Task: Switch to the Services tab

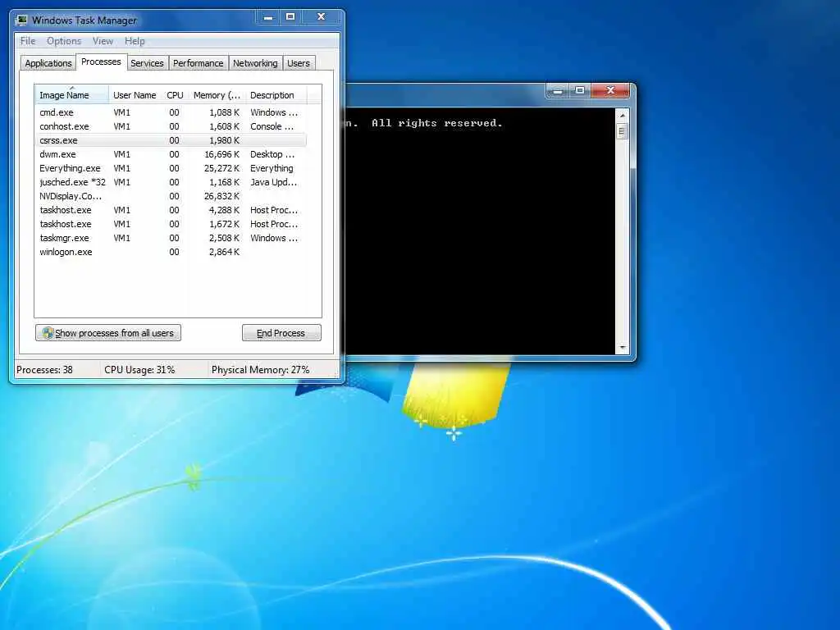Action: [x=147, y=63]
